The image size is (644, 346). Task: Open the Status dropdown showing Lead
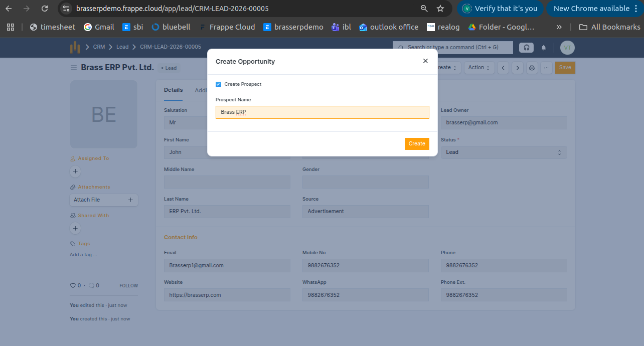[x=504, y=152]
